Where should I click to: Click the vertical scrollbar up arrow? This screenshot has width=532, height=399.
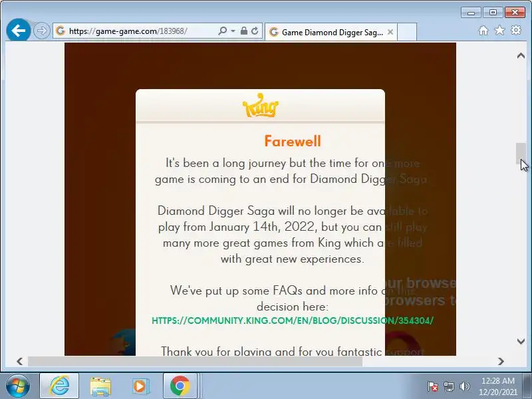(521, 56)
